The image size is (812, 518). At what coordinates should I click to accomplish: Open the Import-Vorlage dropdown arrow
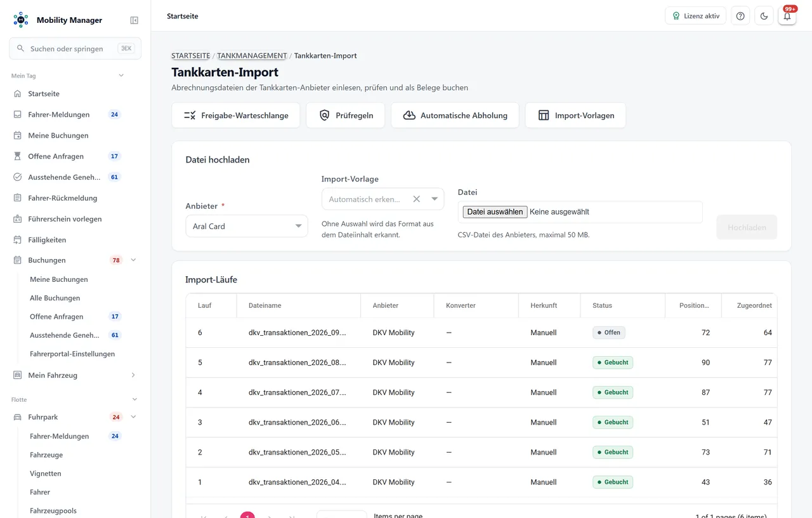tap(435, 199)
